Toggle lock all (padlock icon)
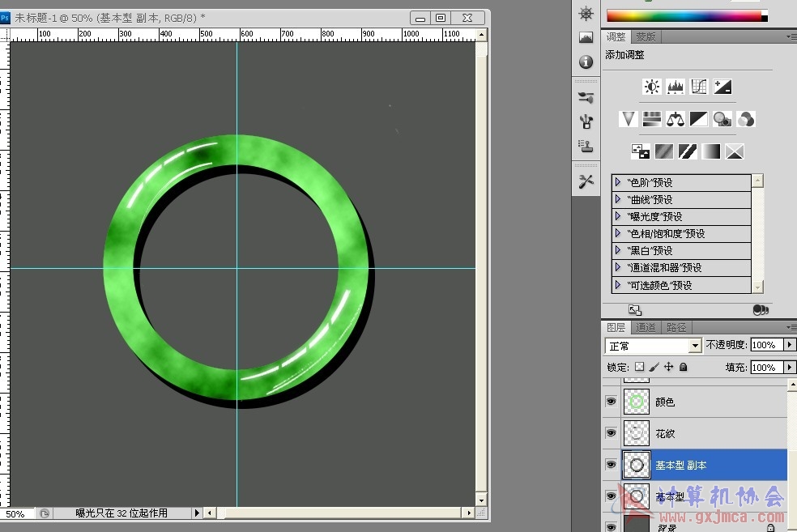797x532 pixels. [683, 367]
